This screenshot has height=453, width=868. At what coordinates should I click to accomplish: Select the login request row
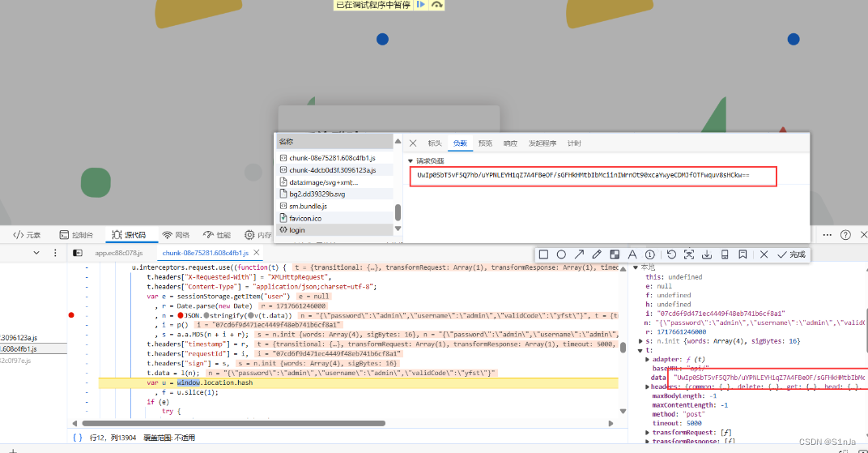(335, 230)
